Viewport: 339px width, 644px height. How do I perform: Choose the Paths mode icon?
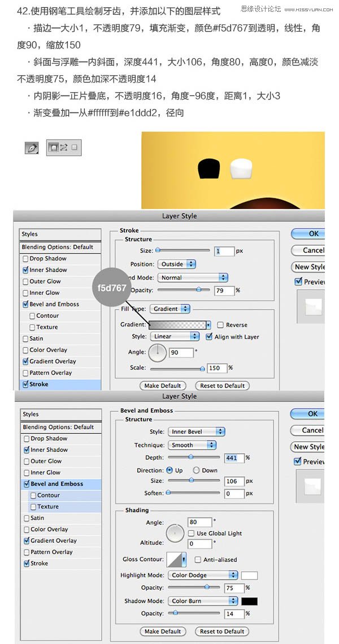(x=64, y=147)
